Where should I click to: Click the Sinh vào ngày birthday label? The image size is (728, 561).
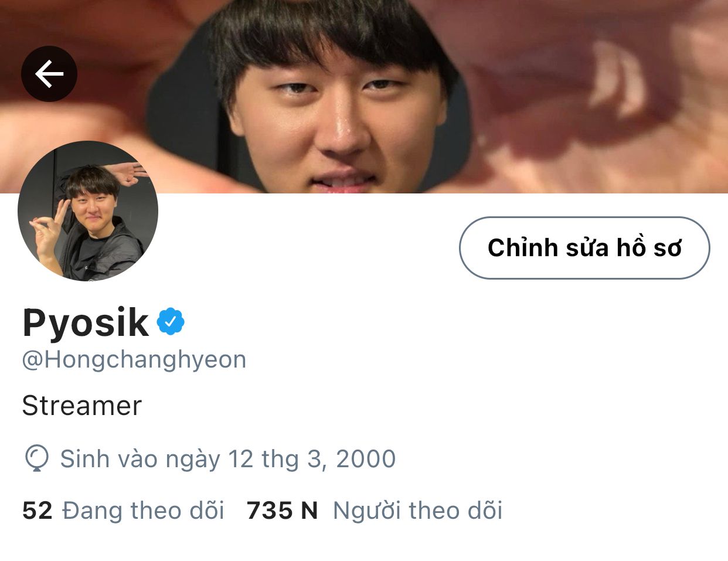[x=140, y=459]
